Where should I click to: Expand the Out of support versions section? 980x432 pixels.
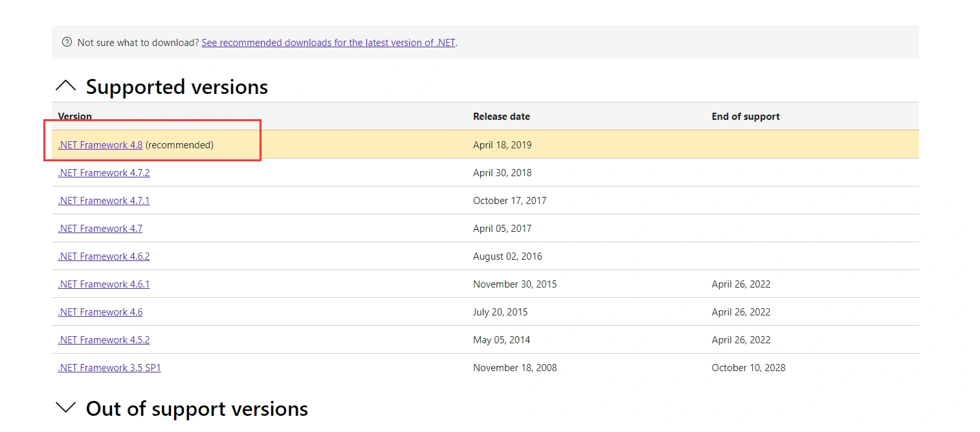click(66, 408)
